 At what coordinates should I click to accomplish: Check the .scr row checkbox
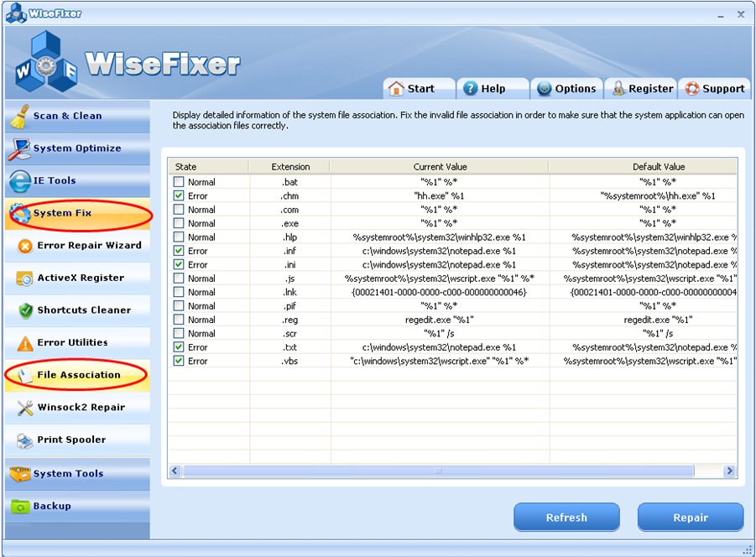(179, 333)
